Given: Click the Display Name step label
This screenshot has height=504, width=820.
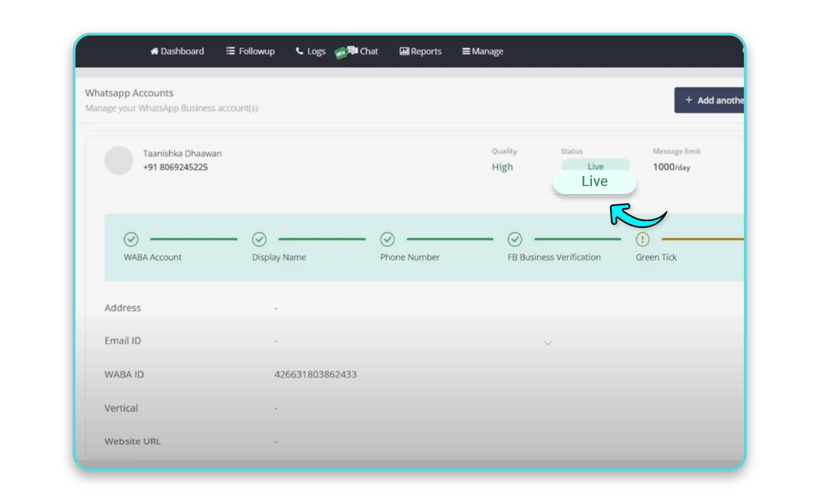Looking at the screenshot, I should tap(279, 257).
